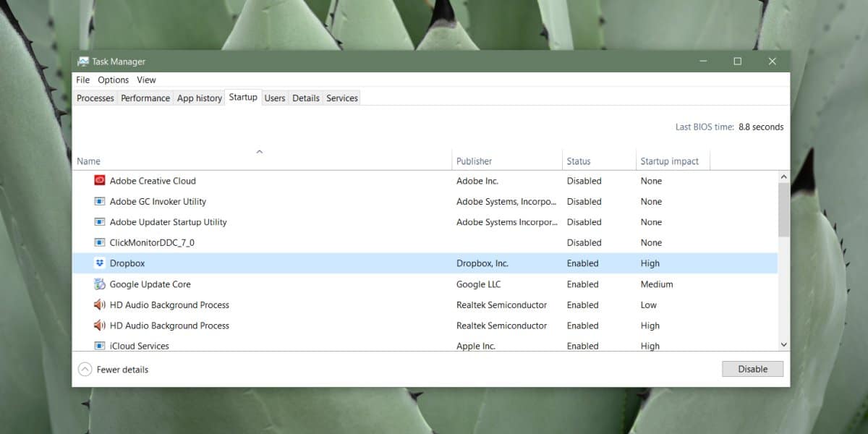The image size is (868, 434).
Task: Open the File menu
Action: click(82, 80)
